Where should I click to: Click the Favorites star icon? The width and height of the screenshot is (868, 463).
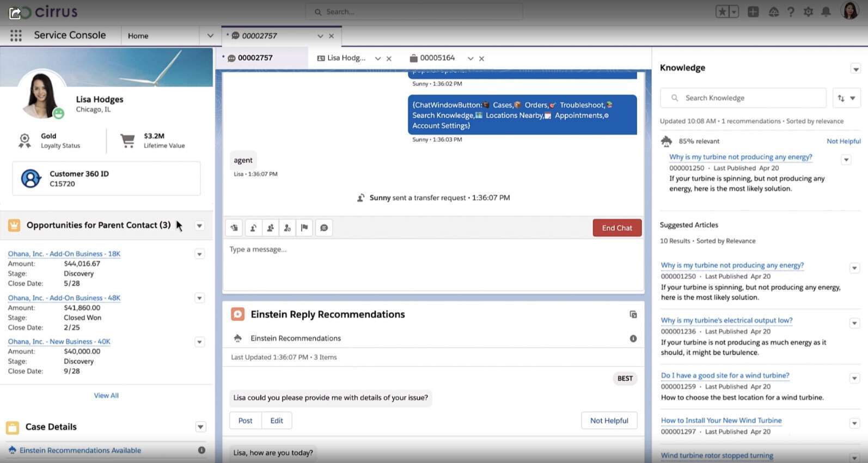[x=722, y=11]
